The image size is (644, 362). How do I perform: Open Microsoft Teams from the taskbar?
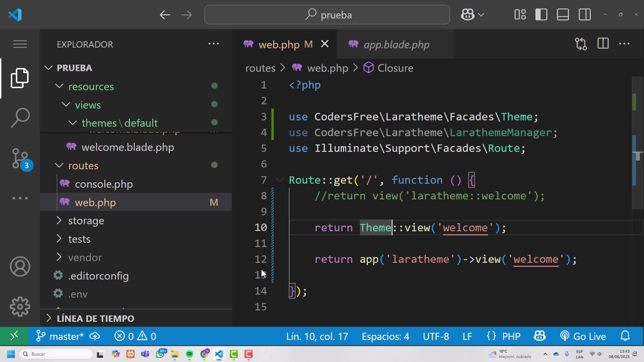click(x=145, y=354)
